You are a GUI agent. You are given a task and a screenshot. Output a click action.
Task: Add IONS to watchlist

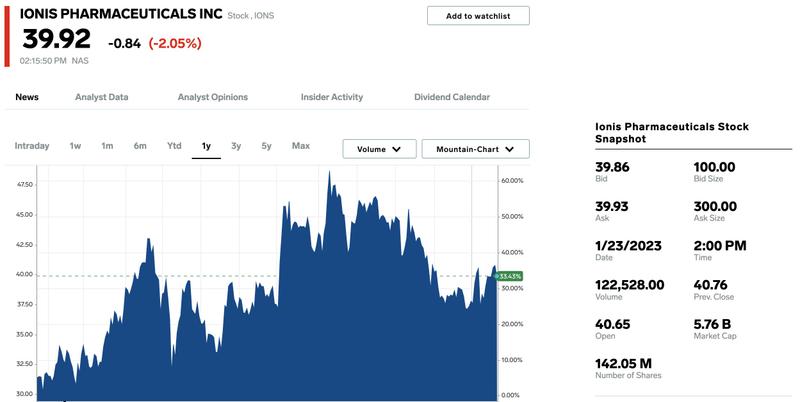pyautogui.click(x=478, y=16)
